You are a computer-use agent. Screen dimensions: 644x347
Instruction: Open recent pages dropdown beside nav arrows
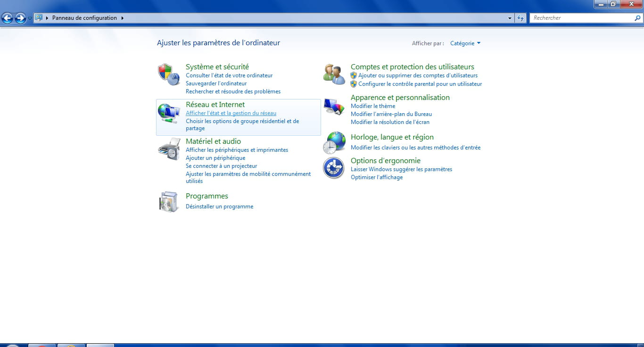[30, 18]
